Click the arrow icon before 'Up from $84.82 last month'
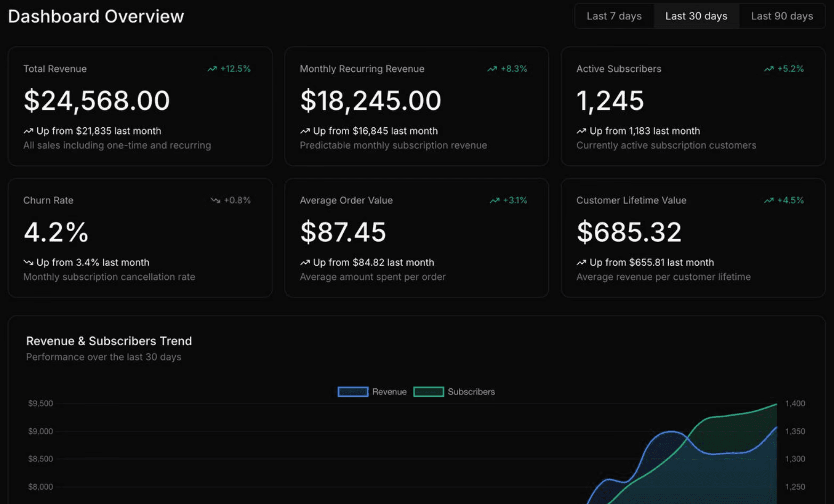Viewport: 834px width, 504px height. click(305, 263)
